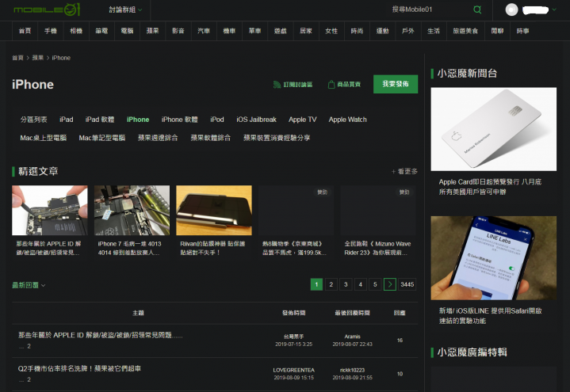The width and height of the screenshot is (570, 392).
Task: Open the user account dropdown arrow
Action: tap(554, 10)
